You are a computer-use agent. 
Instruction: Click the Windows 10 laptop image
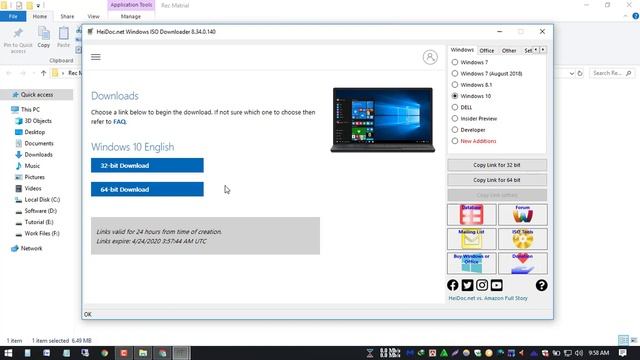tap(382, 120)
